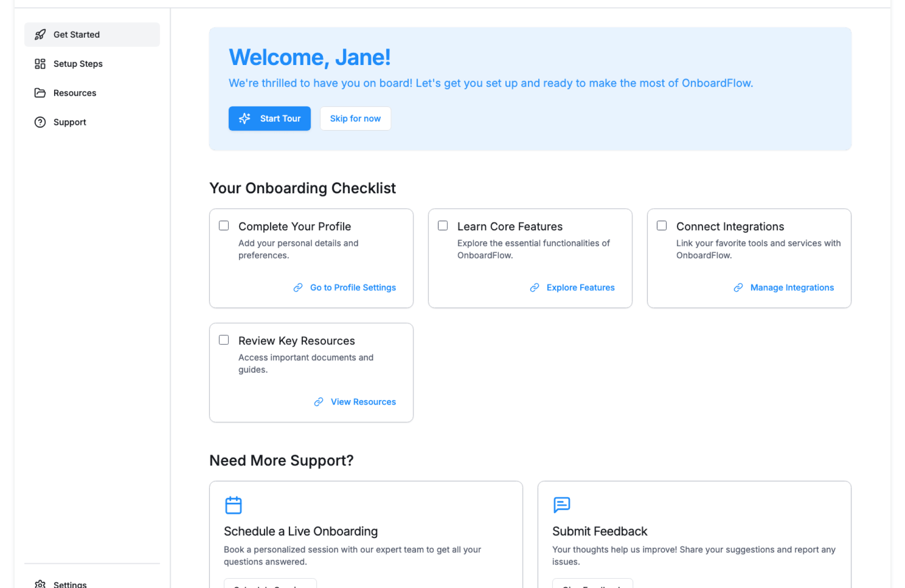Screen dimensions: 905x588
Task: Click the question mark Support icon
Action: point(40,122)
